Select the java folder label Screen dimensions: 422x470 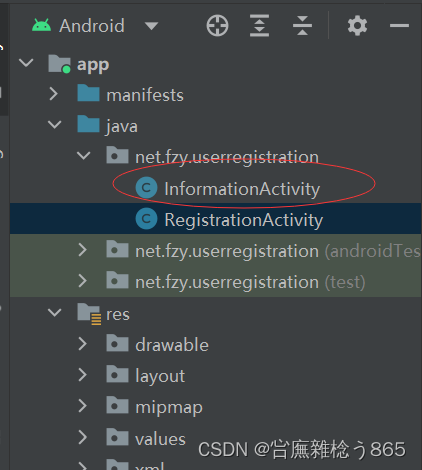pyautogui.click(x=122, y=127)
